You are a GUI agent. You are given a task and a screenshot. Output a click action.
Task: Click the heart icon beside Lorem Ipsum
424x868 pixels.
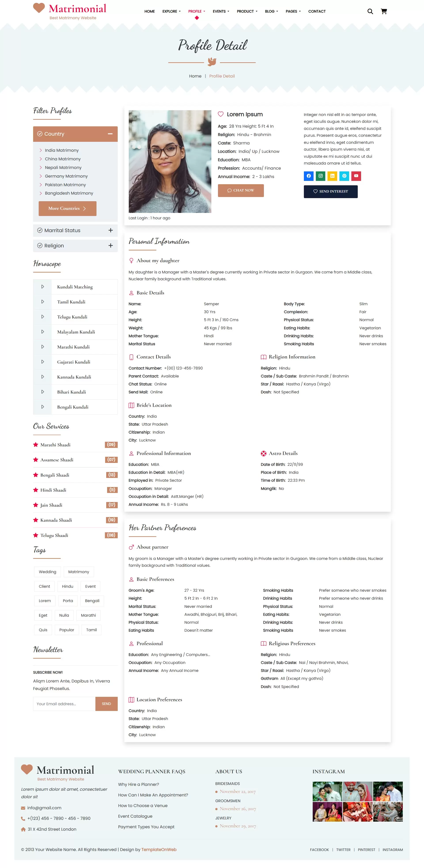pos(221,114)
